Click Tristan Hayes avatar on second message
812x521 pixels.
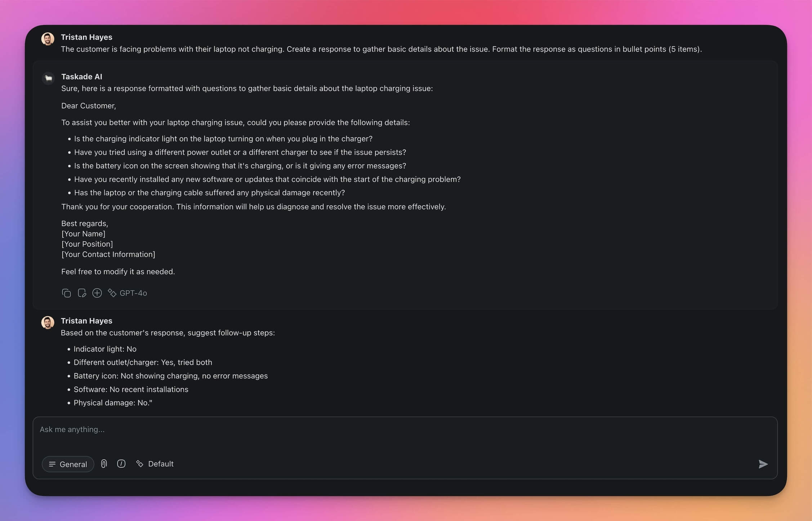pos(48,322)
